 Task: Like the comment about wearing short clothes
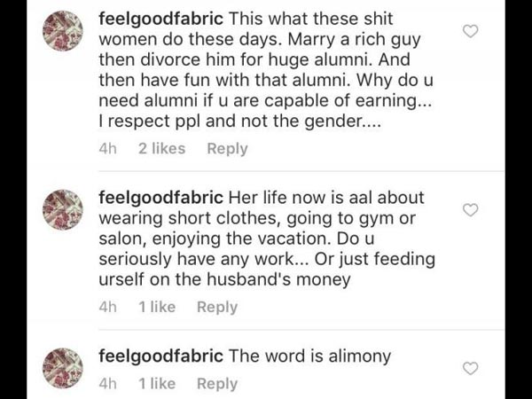[x=472, y=210]
